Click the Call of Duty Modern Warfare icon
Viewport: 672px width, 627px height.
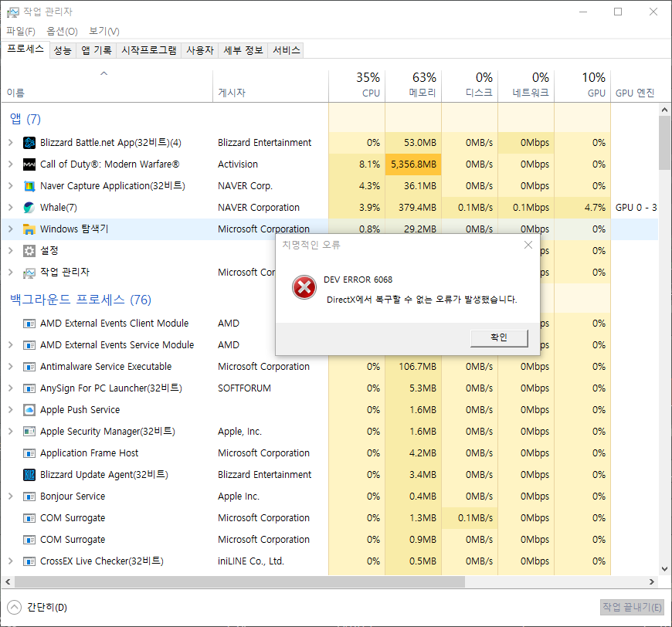(x=29, y=164)
